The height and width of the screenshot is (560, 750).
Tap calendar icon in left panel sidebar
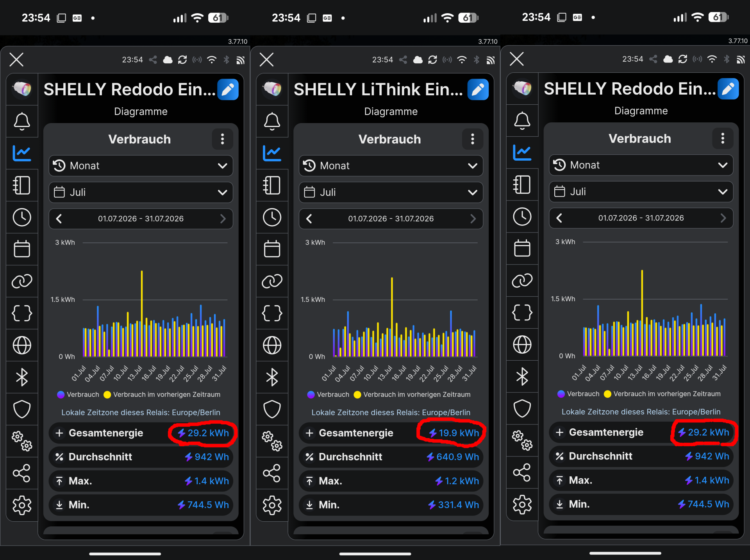click(x=22, y=249)
